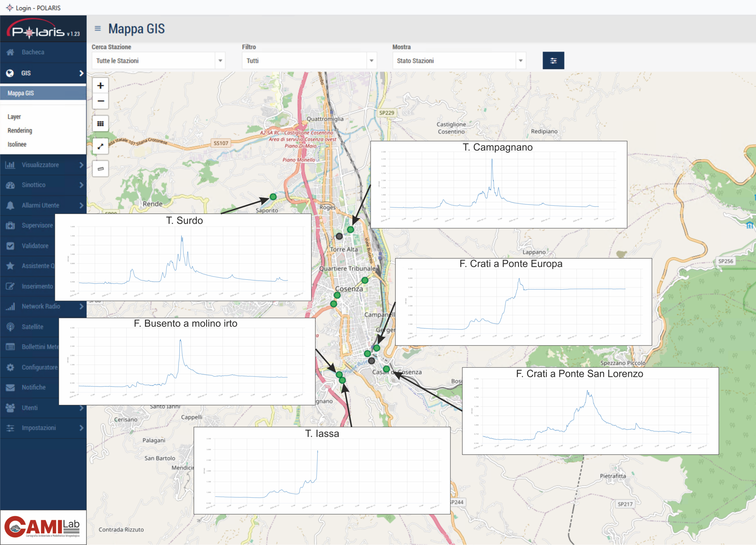This screenshot has width=756, height=545.
Task: Click the gray station marker near Torre Alta
Action: click(x=339, y=236)
